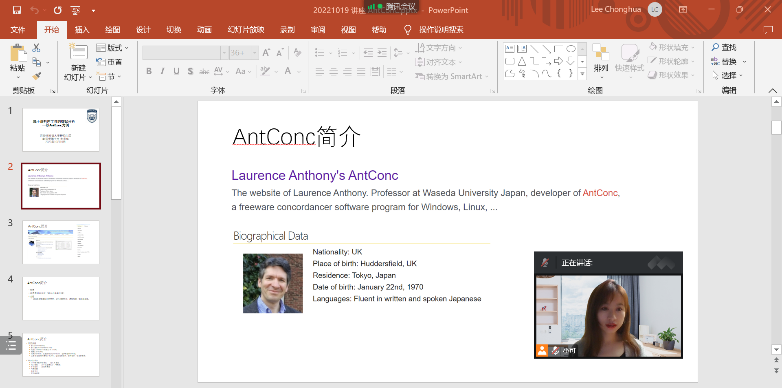Activate the Format Painter brush
Screen dimensions: 782x388
pyautogui.click(x=36, y=76)
